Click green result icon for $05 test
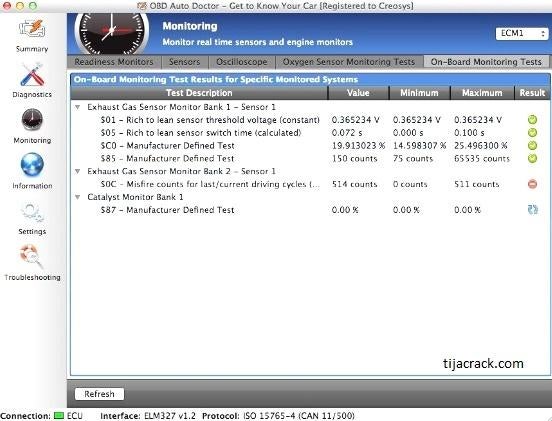 532,133
